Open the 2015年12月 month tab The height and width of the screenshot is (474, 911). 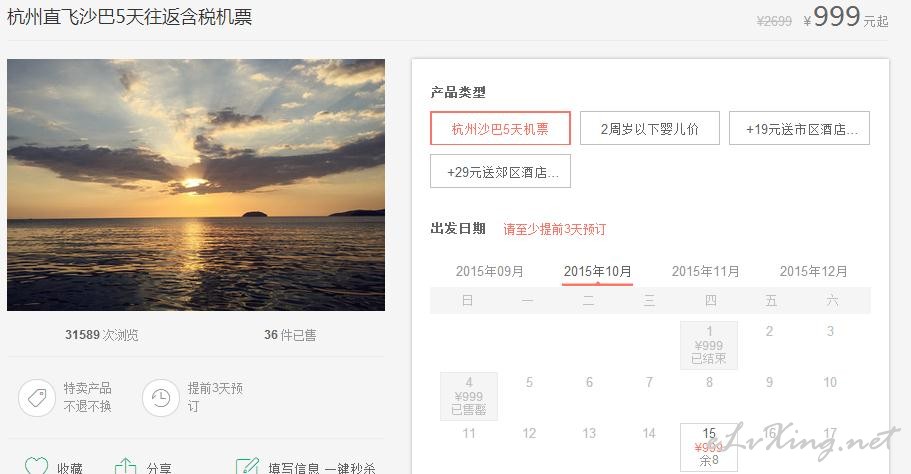click(x=813, y=272)
